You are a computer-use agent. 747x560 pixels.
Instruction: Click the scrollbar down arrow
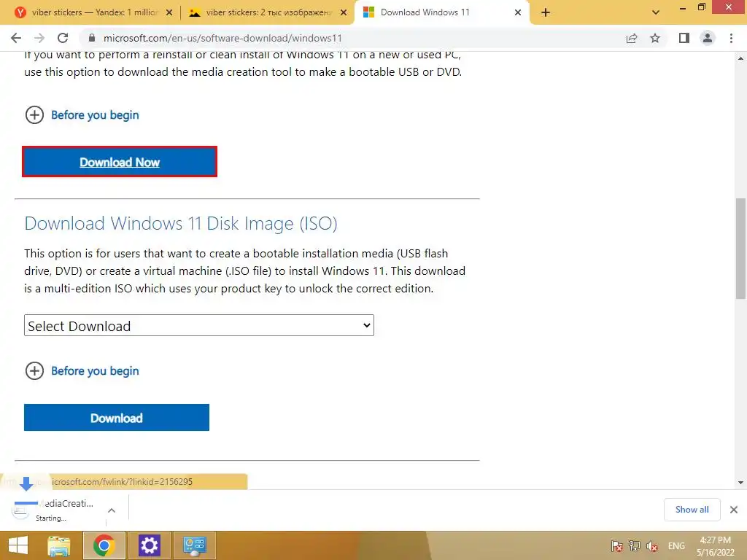coord(740,483)
